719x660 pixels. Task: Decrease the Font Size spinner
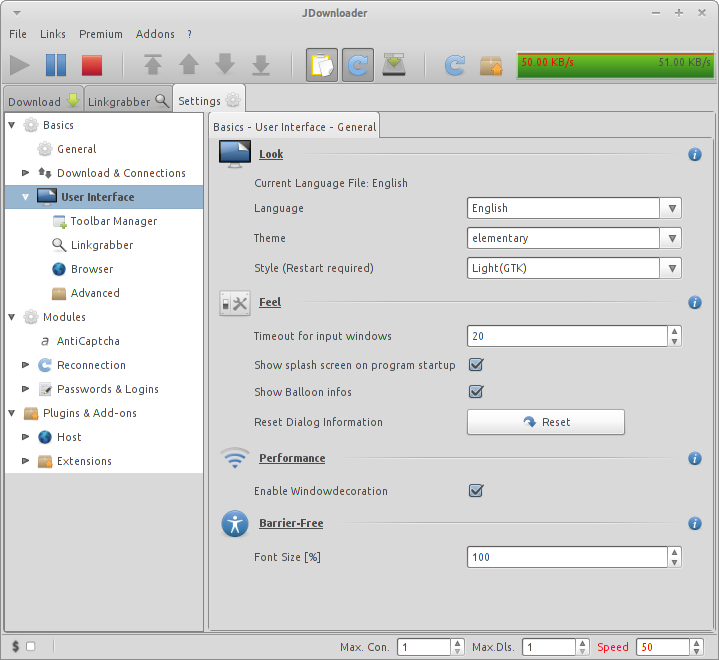coord(674,562)
